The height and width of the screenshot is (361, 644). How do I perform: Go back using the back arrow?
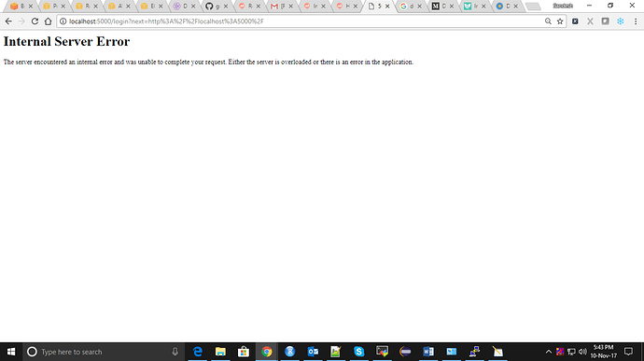pos(8,21)
